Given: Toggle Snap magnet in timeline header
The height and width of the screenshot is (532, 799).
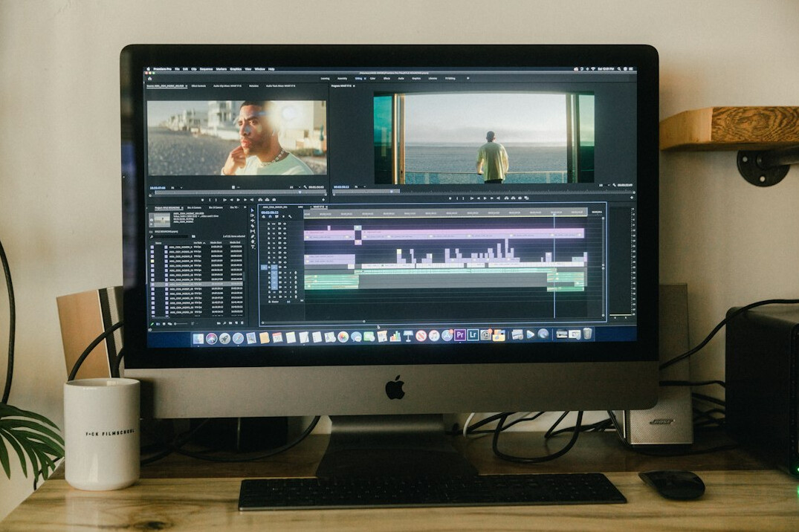Looking at the screenshot, I should coord(270,216).
